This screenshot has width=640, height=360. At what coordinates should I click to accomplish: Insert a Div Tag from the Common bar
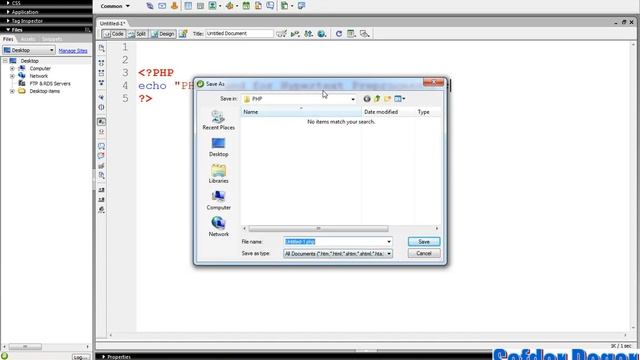200,6
